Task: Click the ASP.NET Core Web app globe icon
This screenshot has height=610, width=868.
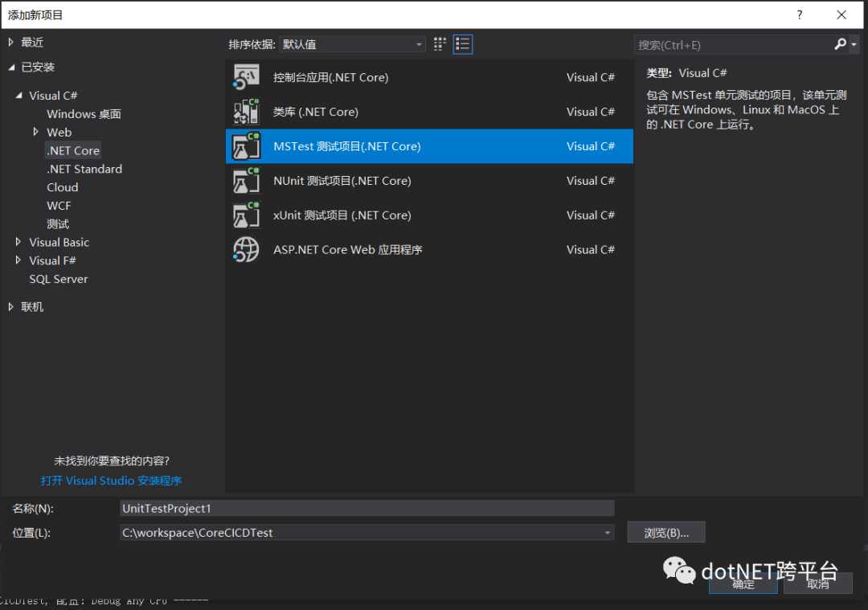Action: pyautogui.click(x=247, y=250)
